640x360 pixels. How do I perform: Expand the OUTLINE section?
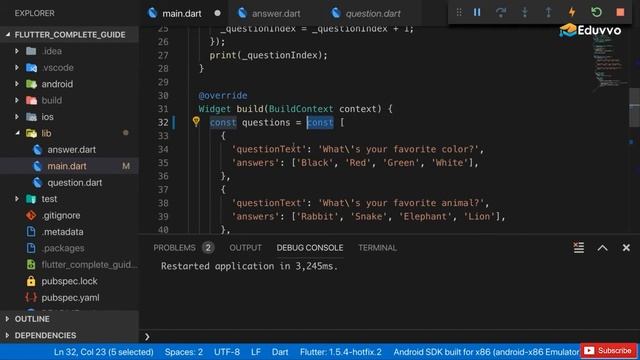tap(7, 319)
